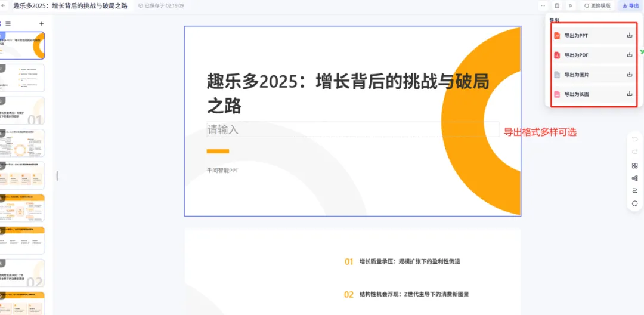
Task: Select slide thumbnail 9 at the bottom of the panel
Action: [x=22, y=303]
